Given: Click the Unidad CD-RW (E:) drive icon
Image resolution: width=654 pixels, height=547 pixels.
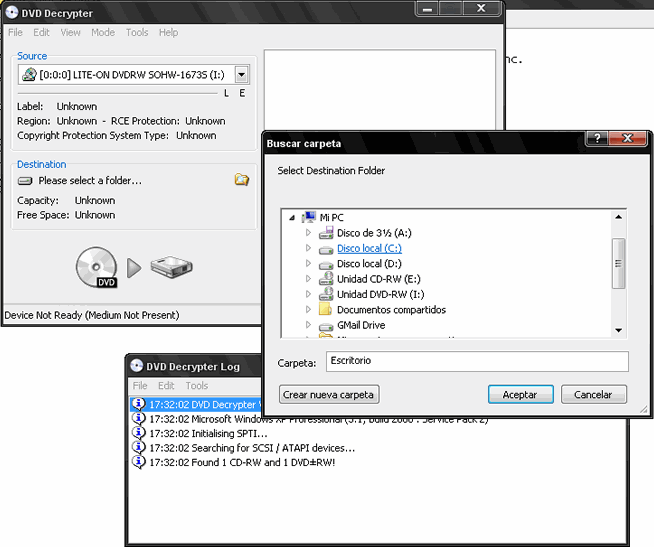Looking at the screenshot, I should pyautogui.click(x=325, y=279).
